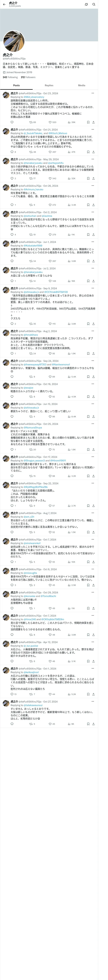The height and width of the screenshot is (980, 108).
Task: Switch to the Media tab
Action: [x=81, y=85]
